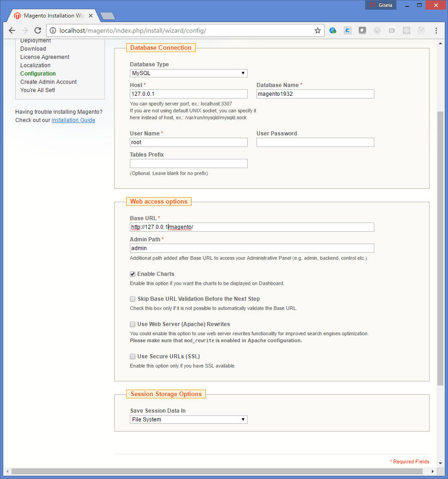Viewport: 448px width, 479px height.
Task: Click the vertical scrollbar thumb
Action: click(x=440, y=249)
